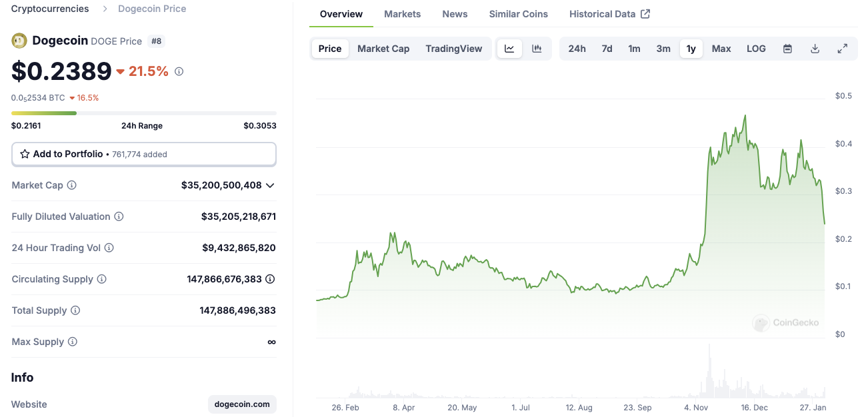The height and width of the screenshot is (417, 868).
Task: Select the Market Cap chart mode
Action: coord(383,49)
